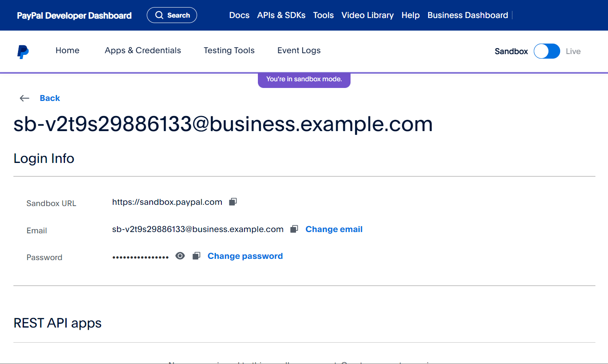Click the back arrow icon
Viewport: 608px width, 364px height.
click(x=24, y=98)
